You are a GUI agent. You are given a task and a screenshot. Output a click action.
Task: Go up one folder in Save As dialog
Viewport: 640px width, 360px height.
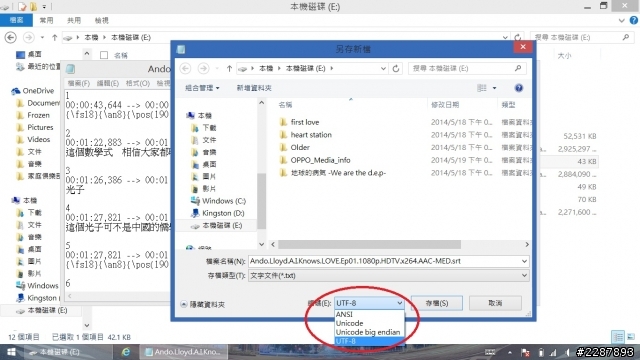click(229, 69)
